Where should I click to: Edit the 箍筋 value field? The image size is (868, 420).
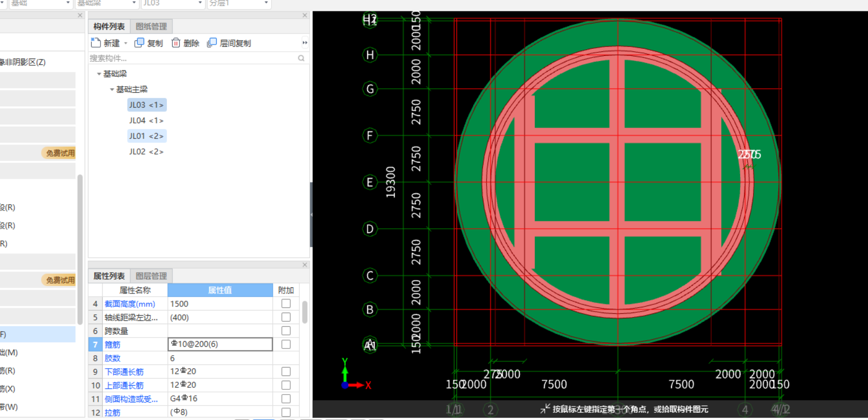tap(220, 344)
